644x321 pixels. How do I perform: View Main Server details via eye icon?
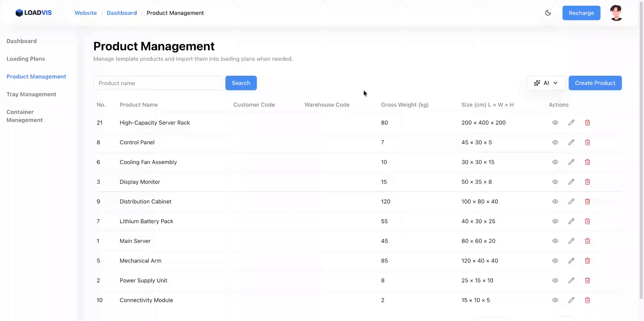555,241
